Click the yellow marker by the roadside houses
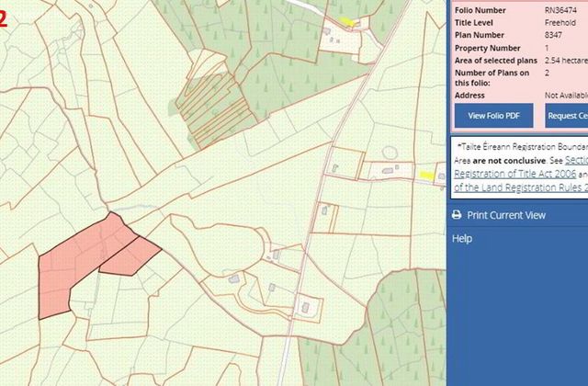The height and width of the screenshot is (386, 588). 426,176
